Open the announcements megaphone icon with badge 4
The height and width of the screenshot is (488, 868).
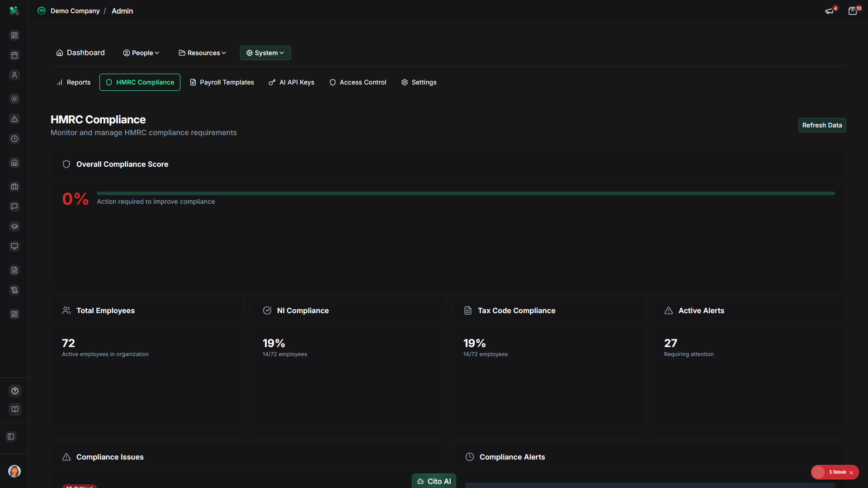click(x=830, y=10)
